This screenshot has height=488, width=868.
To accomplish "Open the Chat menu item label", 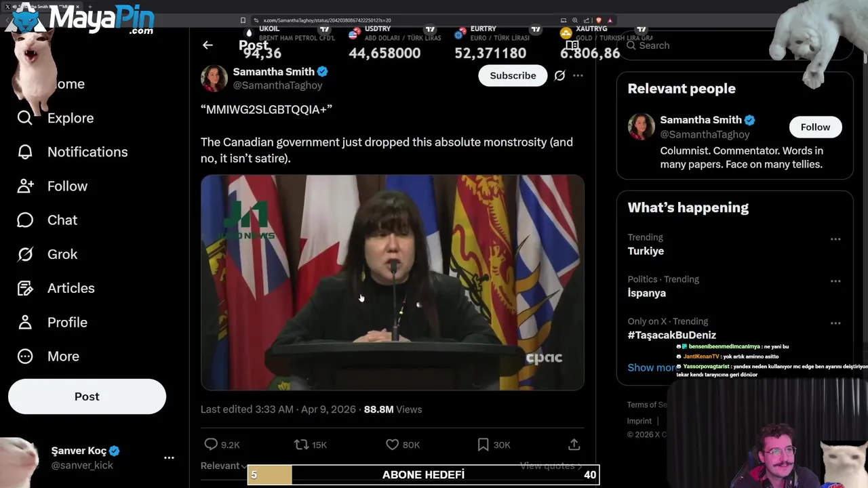I will pyautogui.click(x=62, y=220).
